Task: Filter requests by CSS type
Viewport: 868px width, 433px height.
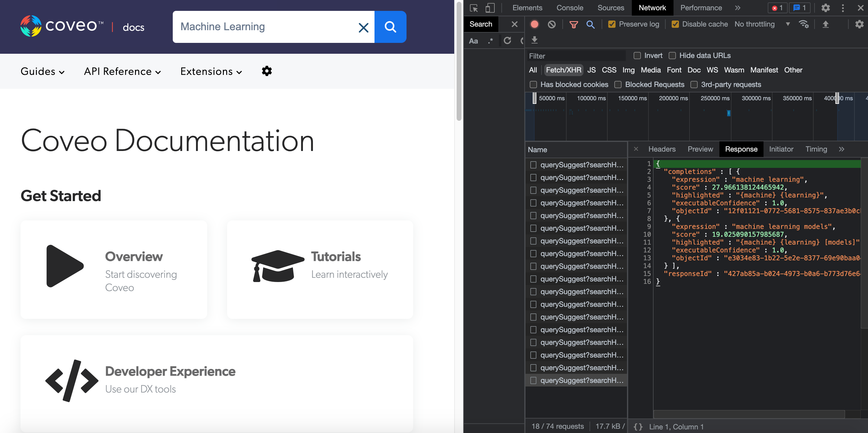Action: pos(609,70)
